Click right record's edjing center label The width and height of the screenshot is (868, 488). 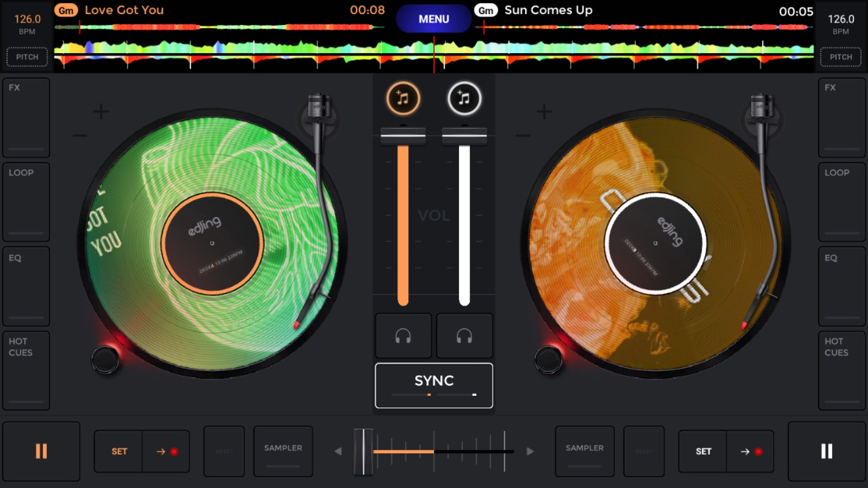pyautogui.click(x=656, y=243)
